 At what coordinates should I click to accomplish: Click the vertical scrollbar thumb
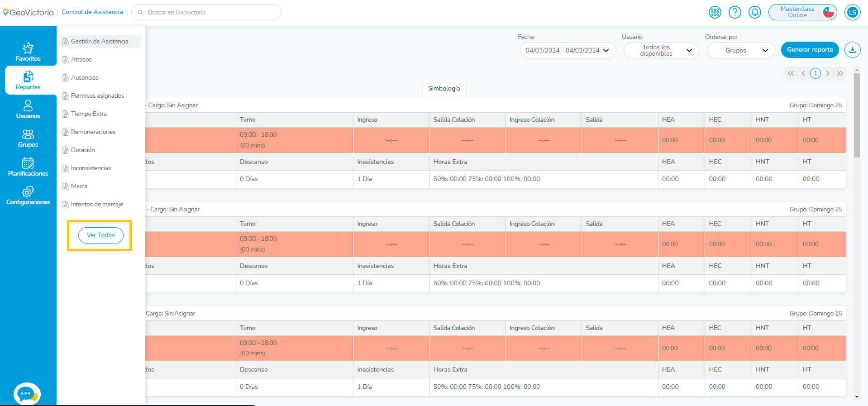pos(856,115)
